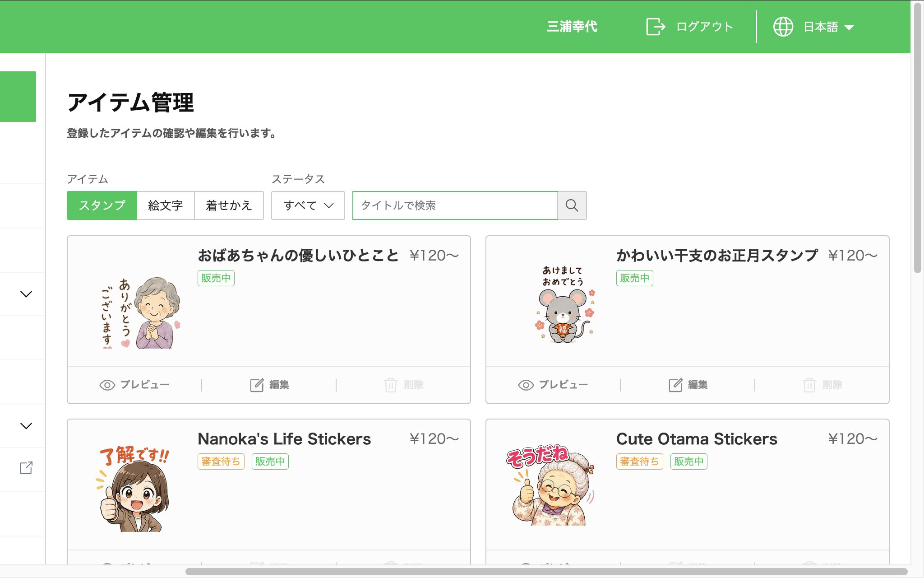This screenshot has width=924, height=578.
Task: Click the grandma sticker thumbnail ありがとうございます
Action: (x=140, y=312)
